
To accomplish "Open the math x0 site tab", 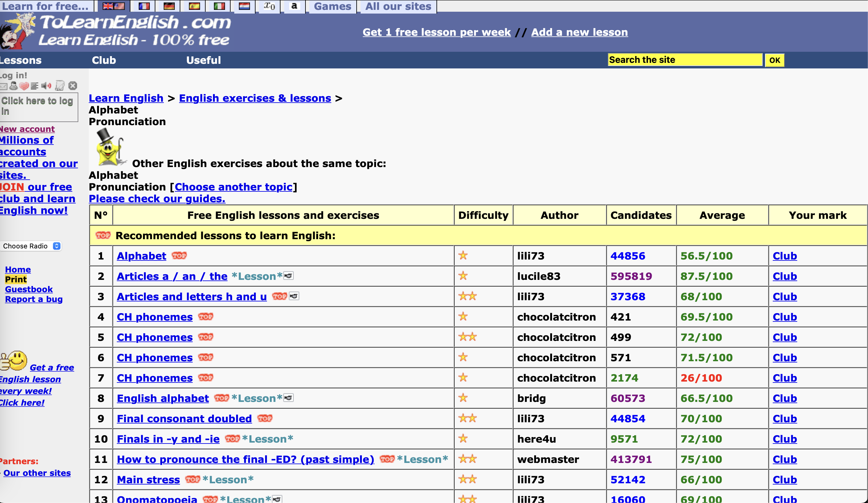I will pyautogui.click(x=269, y=6).
